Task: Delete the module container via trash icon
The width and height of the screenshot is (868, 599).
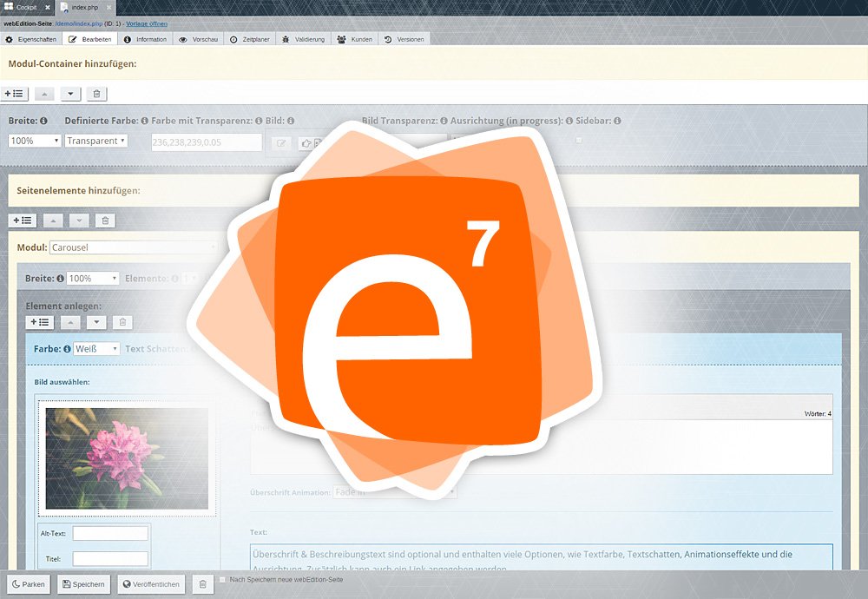Action: [96, 92]
